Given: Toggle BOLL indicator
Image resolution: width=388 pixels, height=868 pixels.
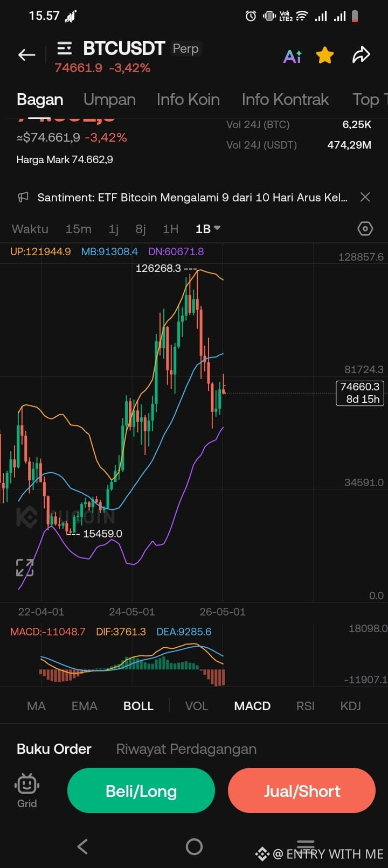Looking at the screenshot, I should [138, 706].
